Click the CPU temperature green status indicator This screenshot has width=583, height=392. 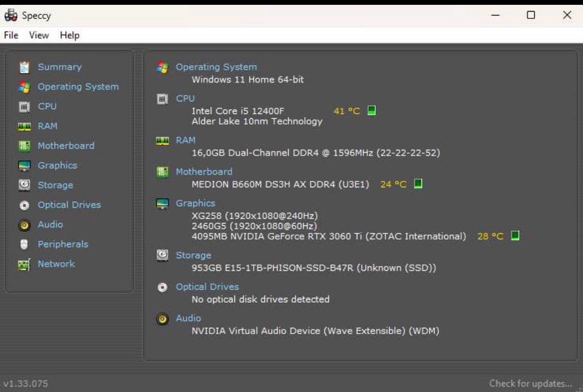click(372, 110)
